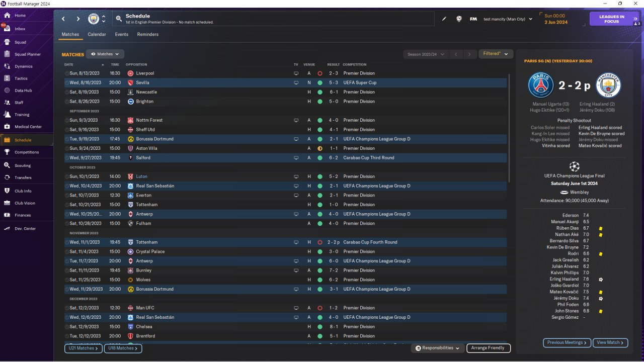Open the Medical Center
The width and height of the screenshot is (644, 362).
[28, 127]
